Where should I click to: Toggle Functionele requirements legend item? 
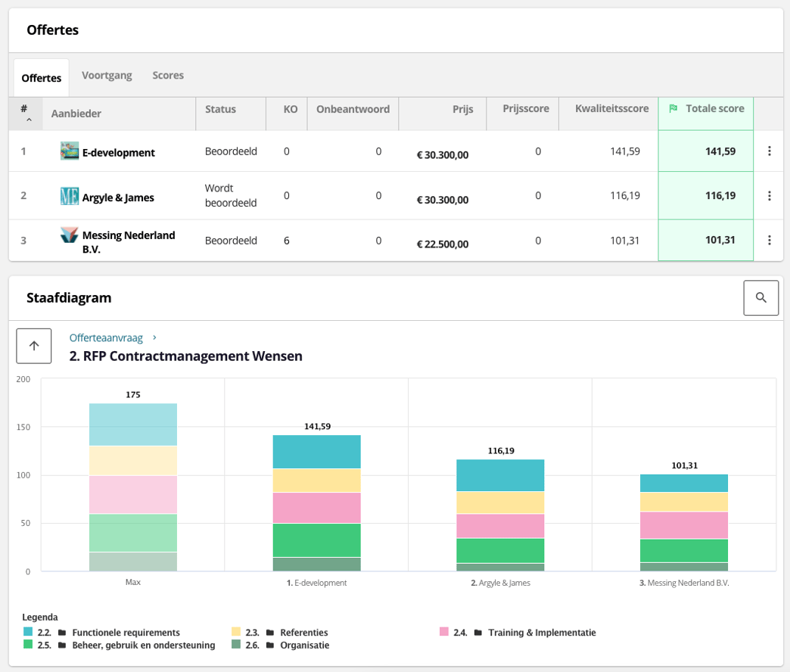click(126, 633)
